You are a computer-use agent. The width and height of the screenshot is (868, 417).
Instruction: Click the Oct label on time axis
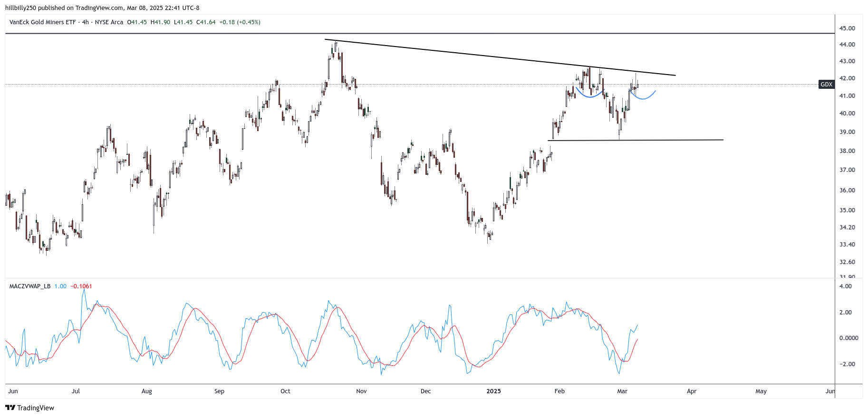pyautogui.click(x=285, y=391)
